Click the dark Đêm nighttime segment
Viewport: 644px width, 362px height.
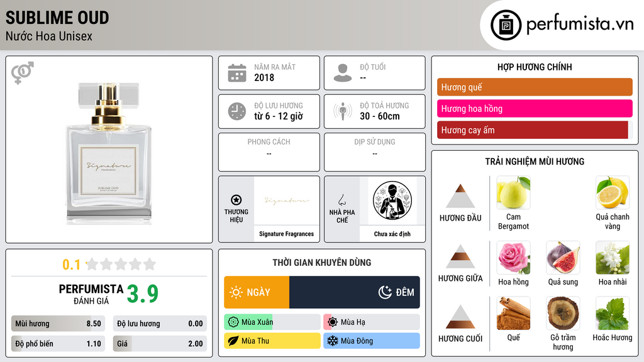[x=355, y=292]
